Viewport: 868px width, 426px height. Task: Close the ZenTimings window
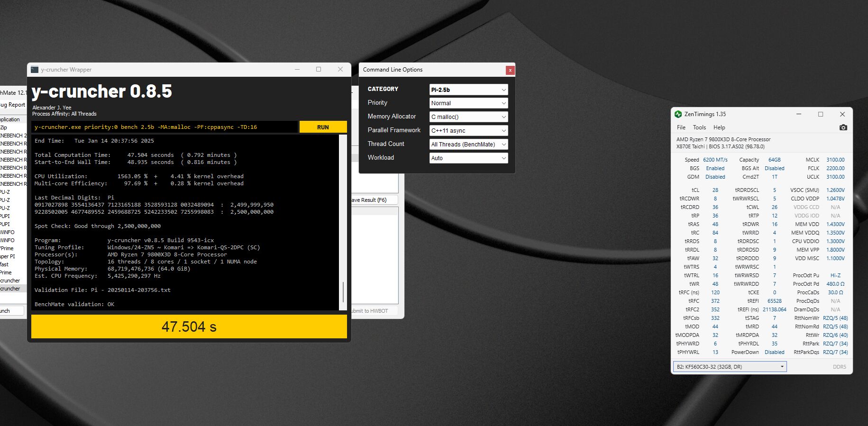click(x=842, y=114)
